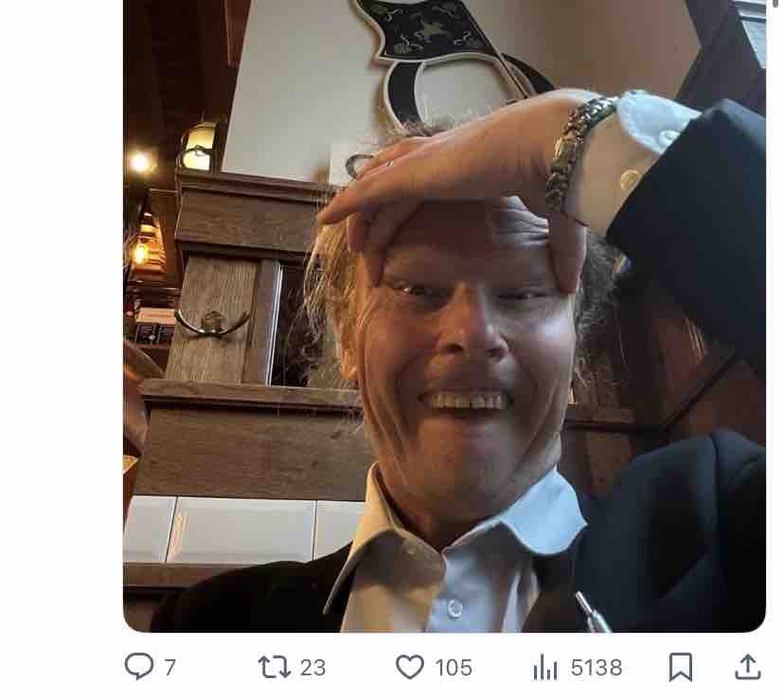Bookmark this post
Image resolution: width=784 pixels, height=700 pixels.
680,667
